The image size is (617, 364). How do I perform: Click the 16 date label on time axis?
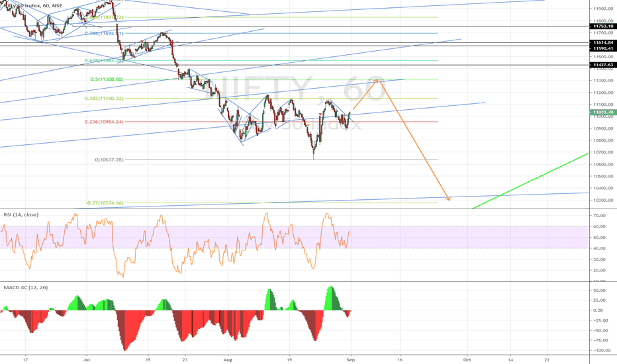(400, 359)
